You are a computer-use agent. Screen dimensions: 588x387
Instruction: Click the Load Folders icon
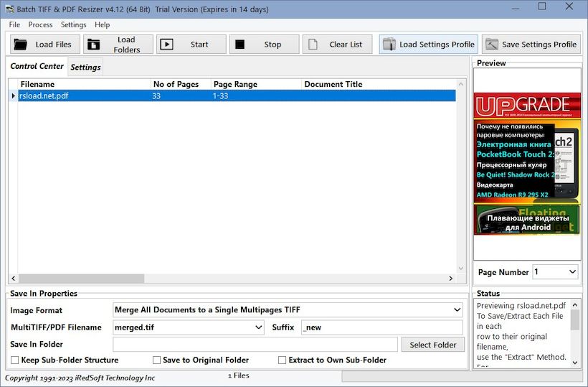93,45
